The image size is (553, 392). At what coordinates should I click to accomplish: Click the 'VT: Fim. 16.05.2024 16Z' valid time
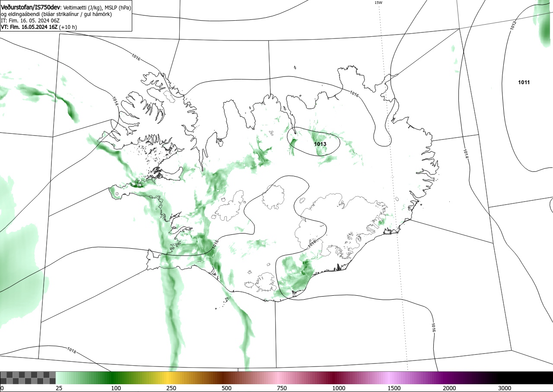click(29, 27)
